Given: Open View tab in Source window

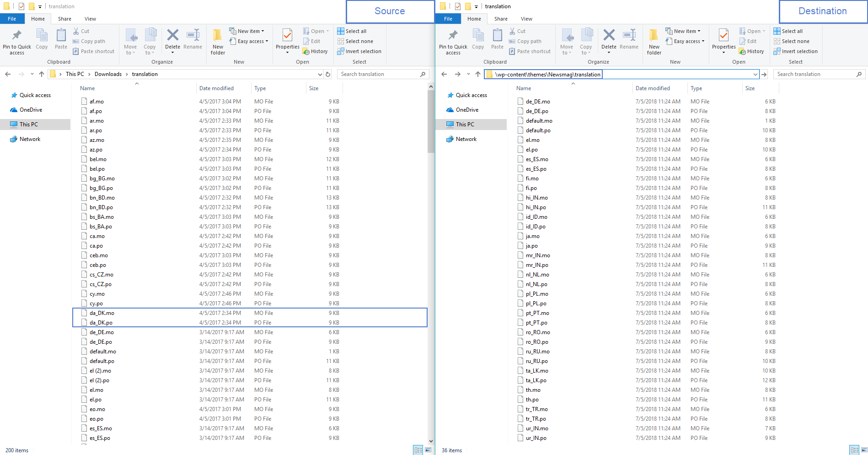Looking at the screenshot, I should pos(90,19).
